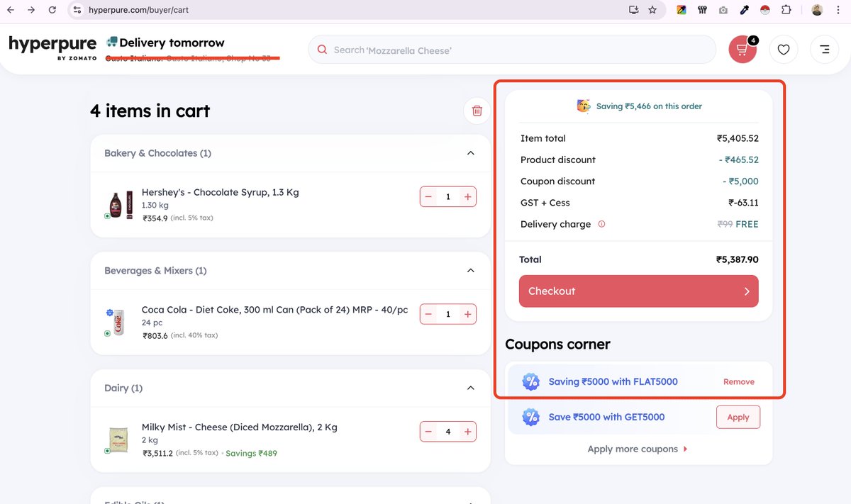Collapse the Bakery & Chocolates section
This screenshot has height=504, width=851.
click(470, 153)
